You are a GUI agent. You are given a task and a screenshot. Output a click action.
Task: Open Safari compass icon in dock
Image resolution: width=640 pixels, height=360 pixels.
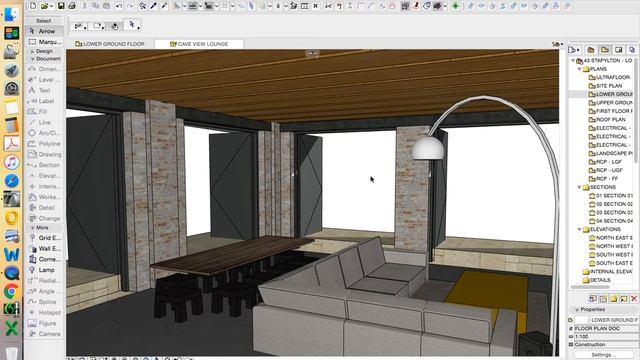(x=11, y=181)
